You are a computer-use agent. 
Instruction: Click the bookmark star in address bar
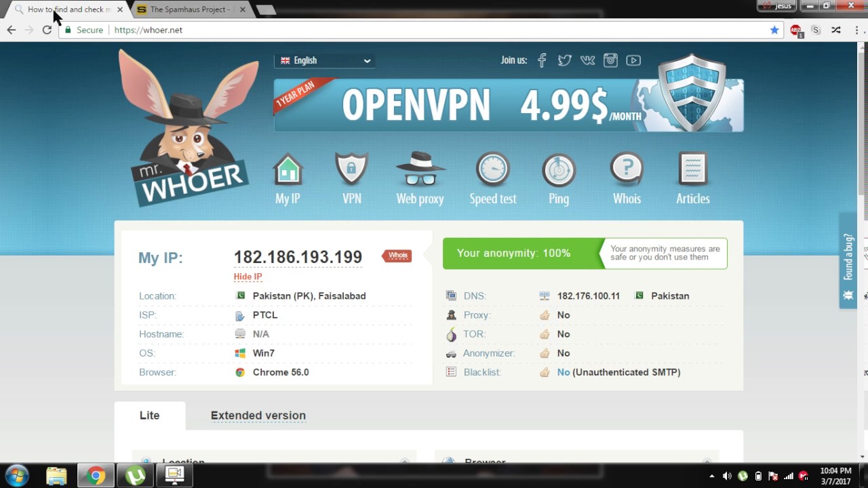[774, 30]
